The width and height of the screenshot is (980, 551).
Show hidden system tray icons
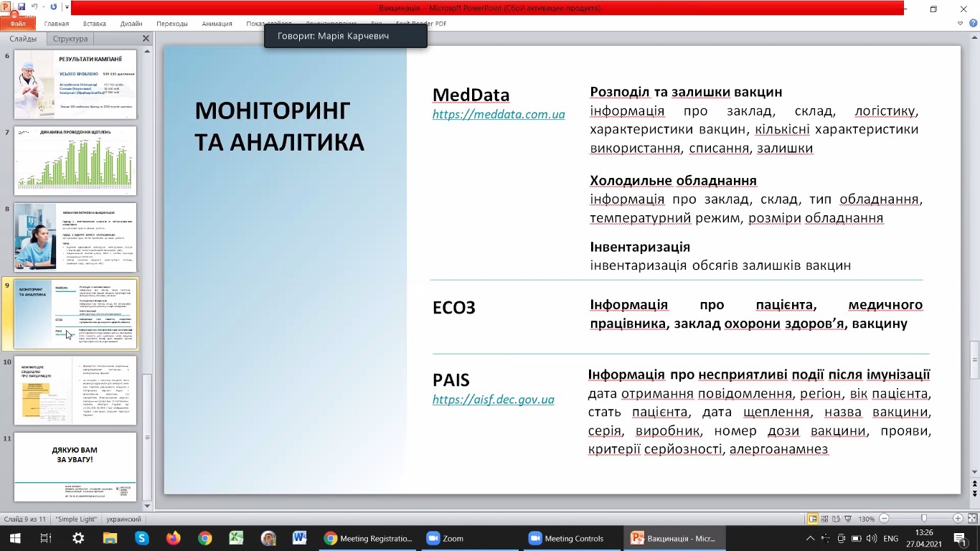(x=811, y=538)
